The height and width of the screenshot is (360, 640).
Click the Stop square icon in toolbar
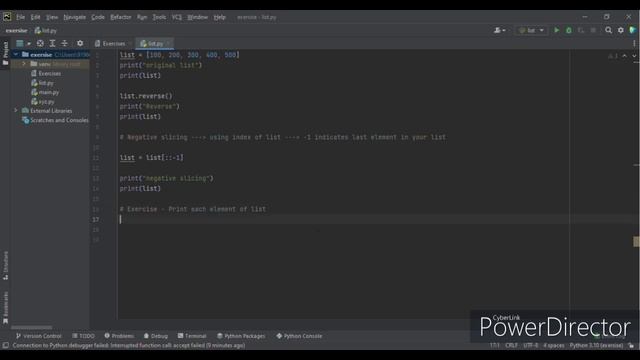coord(593,30)
